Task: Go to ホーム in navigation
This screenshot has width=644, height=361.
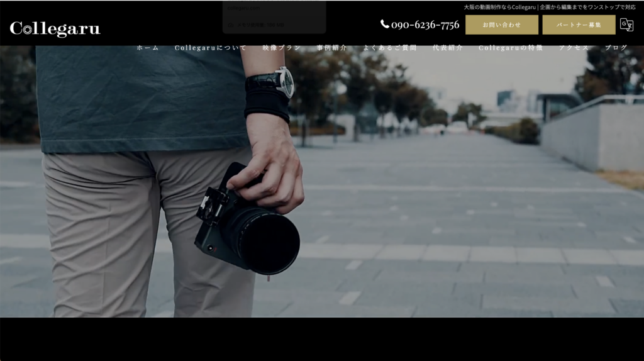Action: coord(148,48)
